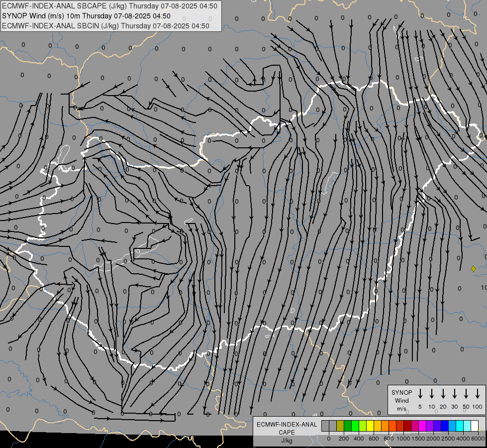This screenshot has height=448, width=487.
Task: Pick the orange swatch left of 800 tick
Action: [385, 426]
